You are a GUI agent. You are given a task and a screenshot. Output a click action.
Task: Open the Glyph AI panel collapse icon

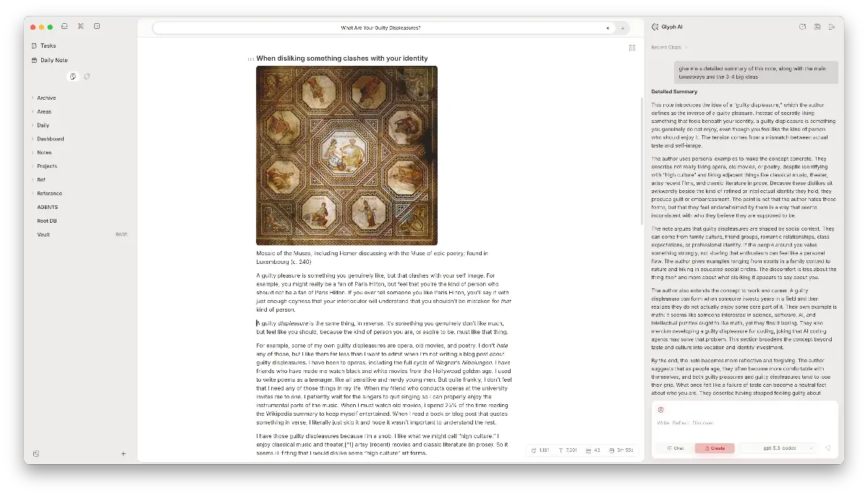(655, 26)
